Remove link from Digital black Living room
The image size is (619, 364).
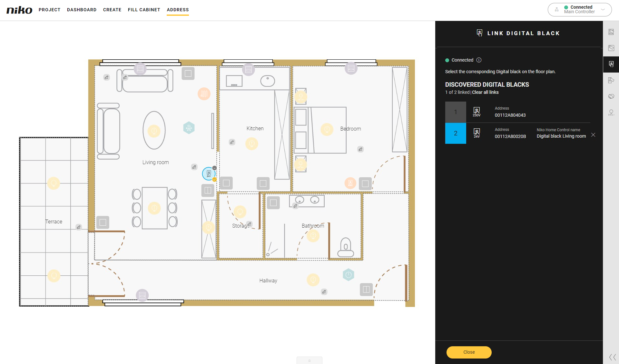click(x=593, y=135)
